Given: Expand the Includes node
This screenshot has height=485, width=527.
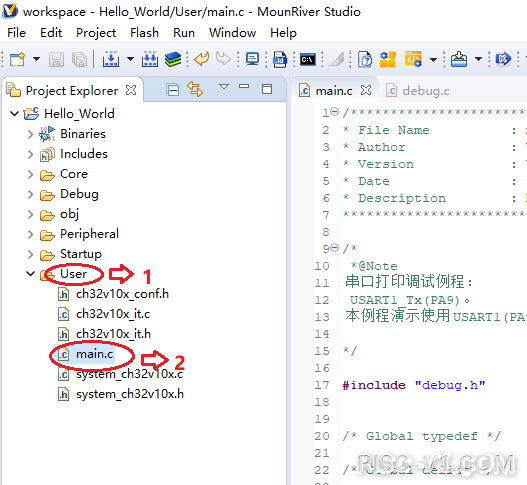Looking at the screenshot, I should click(x=31, y=154).
